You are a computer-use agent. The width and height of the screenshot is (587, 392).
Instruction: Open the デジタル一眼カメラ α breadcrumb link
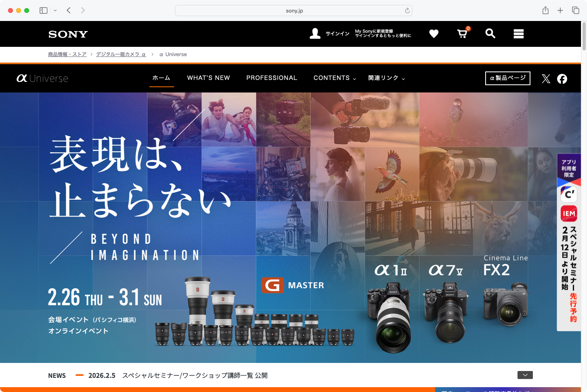coord(121,54)
